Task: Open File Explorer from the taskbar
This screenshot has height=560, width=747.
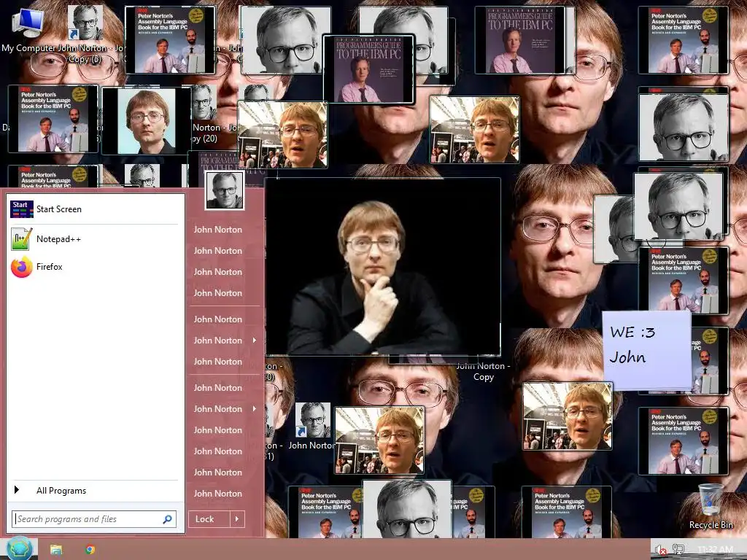Action: [56, 550]
